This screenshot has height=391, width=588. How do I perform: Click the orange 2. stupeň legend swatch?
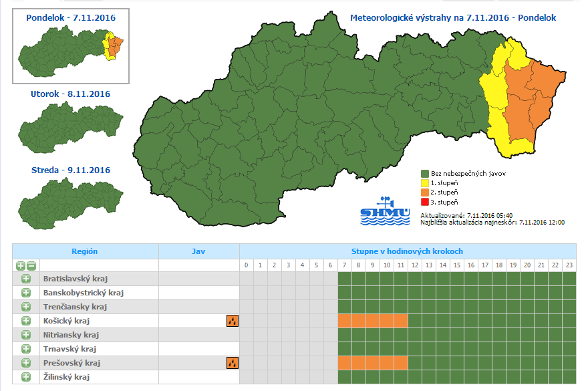424,192
